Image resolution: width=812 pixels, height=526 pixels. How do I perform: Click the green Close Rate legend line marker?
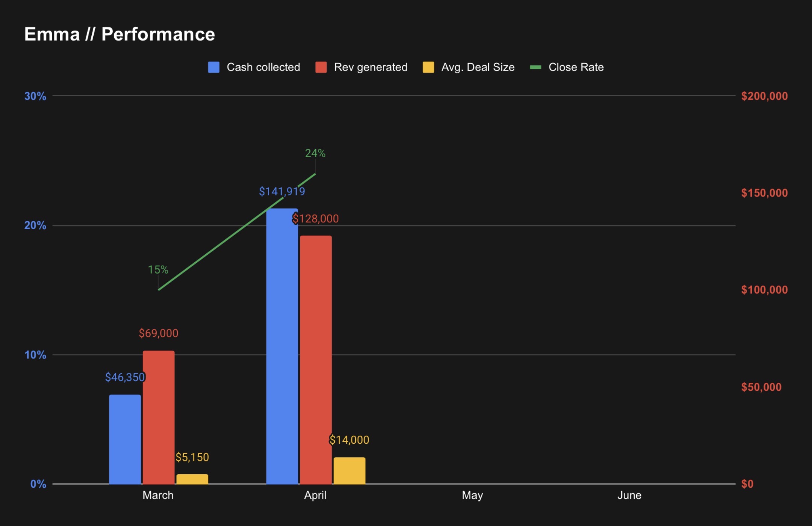pyautogui.click(x=535, y=67)
